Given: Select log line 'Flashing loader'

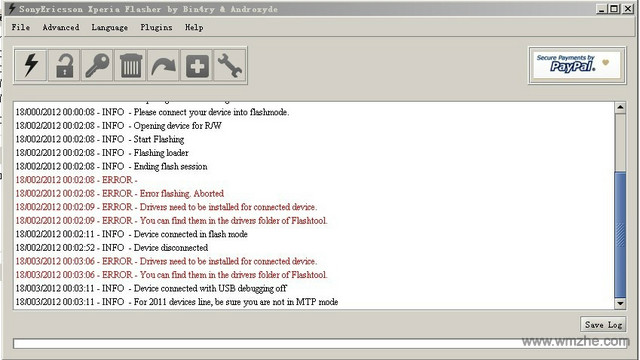Looking at the screenshot, I should [x=102, y=153].
